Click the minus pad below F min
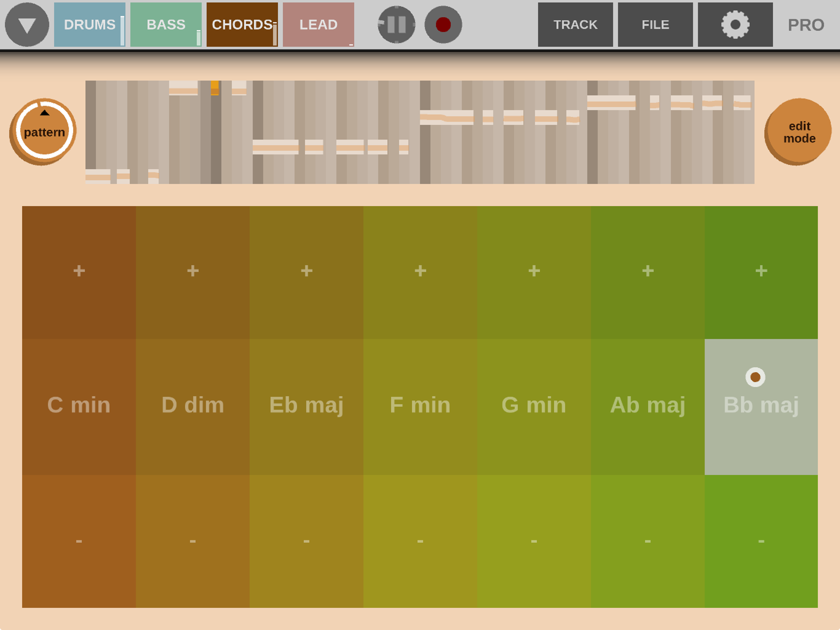The width and height of the screenshot is (840, 630). click(x=420, y=541)
